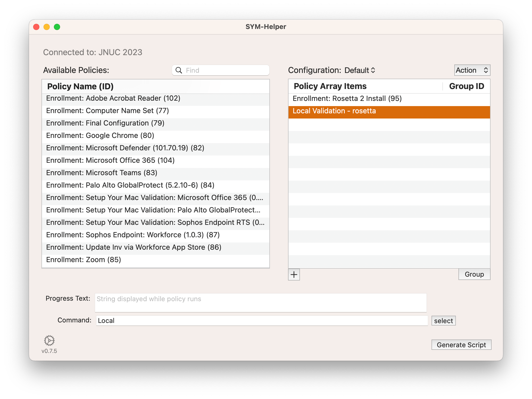
Task: Click the select command button
Action: click(x=443, y=321)
